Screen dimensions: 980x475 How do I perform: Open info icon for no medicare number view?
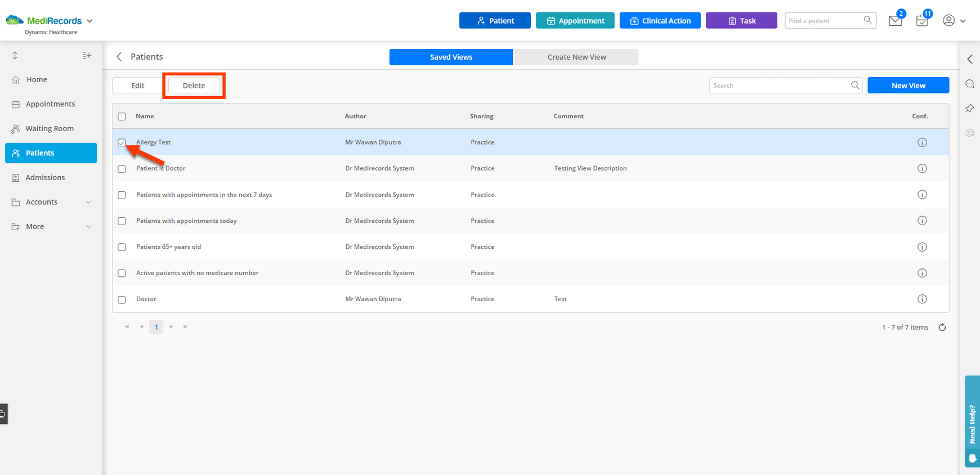point(922,273)
